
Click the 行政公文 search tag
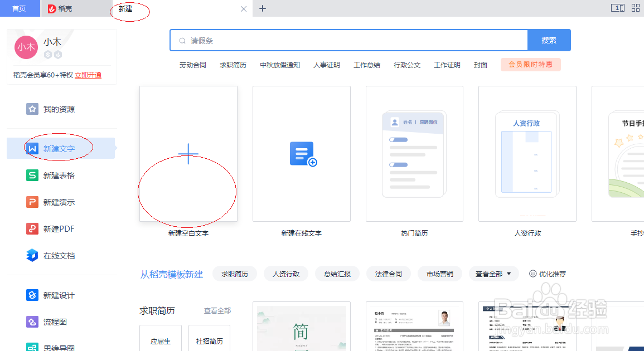(x=407, y=65)
